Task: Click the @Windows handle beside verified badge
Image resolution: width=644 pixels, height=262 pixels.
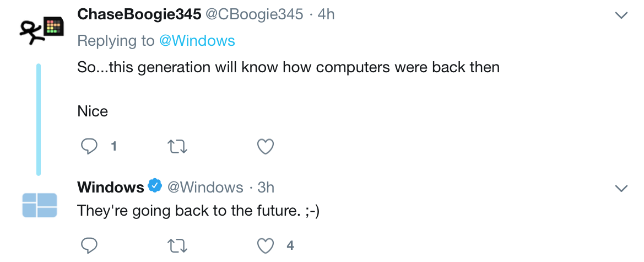Action: click(x=204, y=188)
